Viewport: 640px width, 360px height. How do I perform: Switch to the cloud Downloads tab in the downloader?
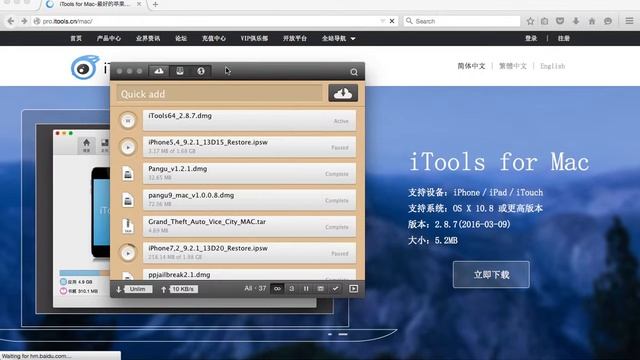click(159, 71)
